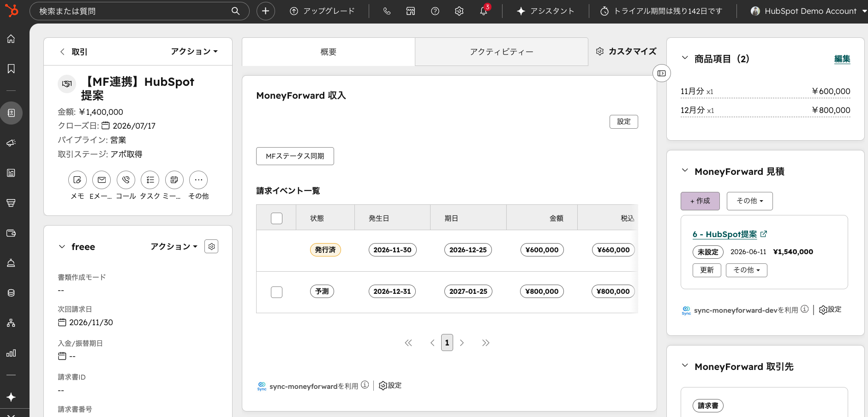868x417 pixels.
Task: Switch to the アクティビティー tab
Action: (x=502, y=52)
